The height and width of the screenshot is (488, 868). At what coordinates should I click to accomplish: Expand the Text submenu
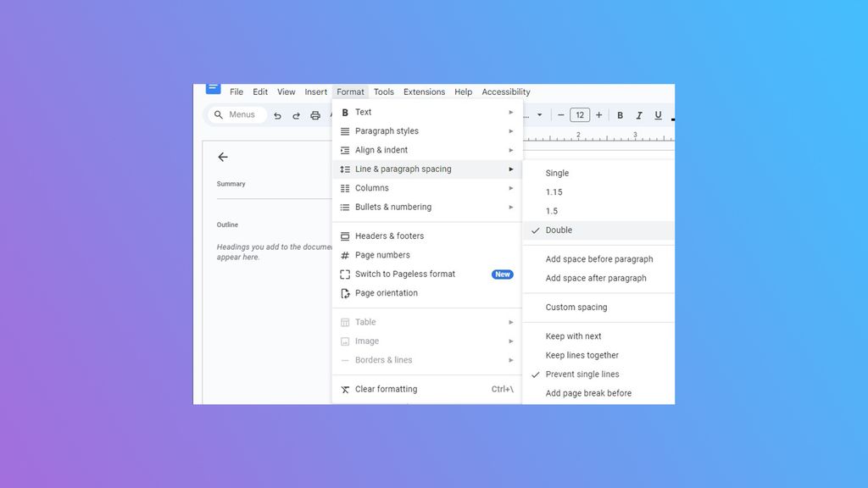click(x=363, y=112)
